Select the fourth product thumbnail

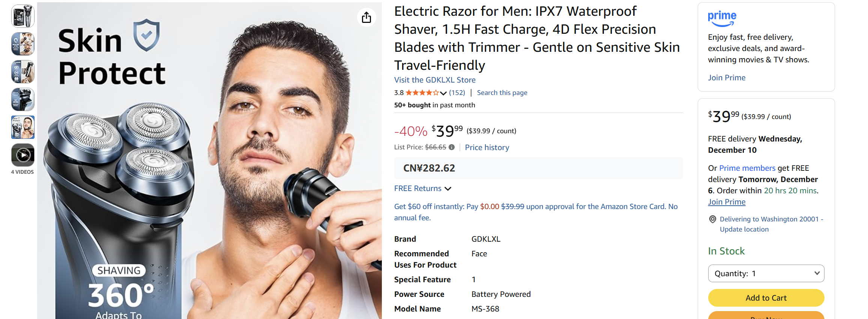pyautogui.click(x=23, y=99)
